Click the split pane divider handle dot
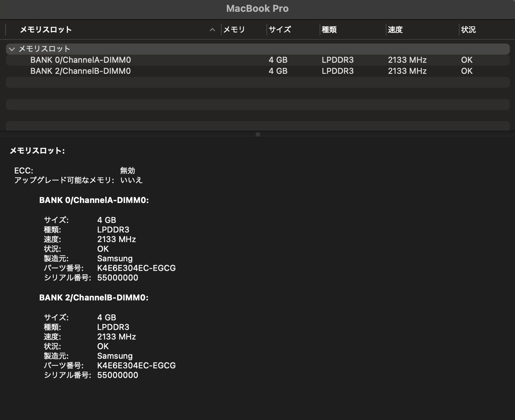 pos(257,134)
